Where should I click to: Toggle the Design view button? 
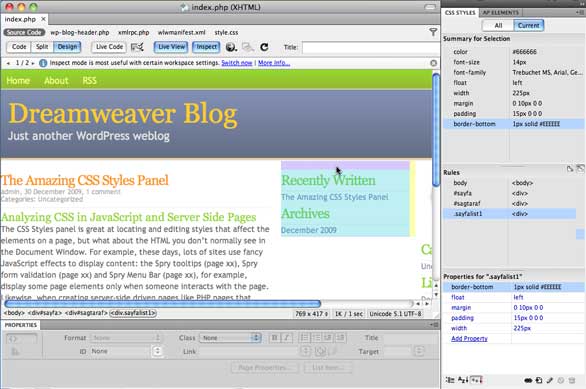click(67, 47)
